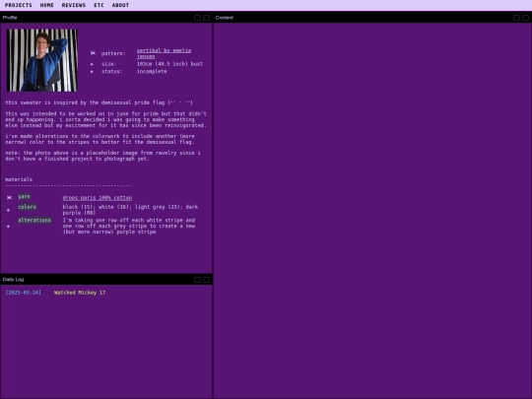
Task: Open the ETC menu item
Action: [x=99, y=5]
